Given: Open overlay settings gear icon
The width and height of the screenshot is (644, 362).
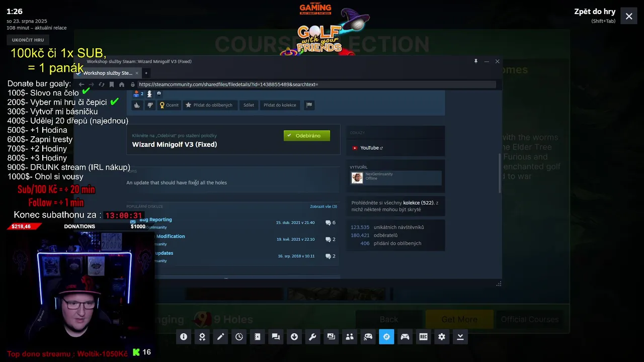Looking at the screenshot, I should (442, 337).
